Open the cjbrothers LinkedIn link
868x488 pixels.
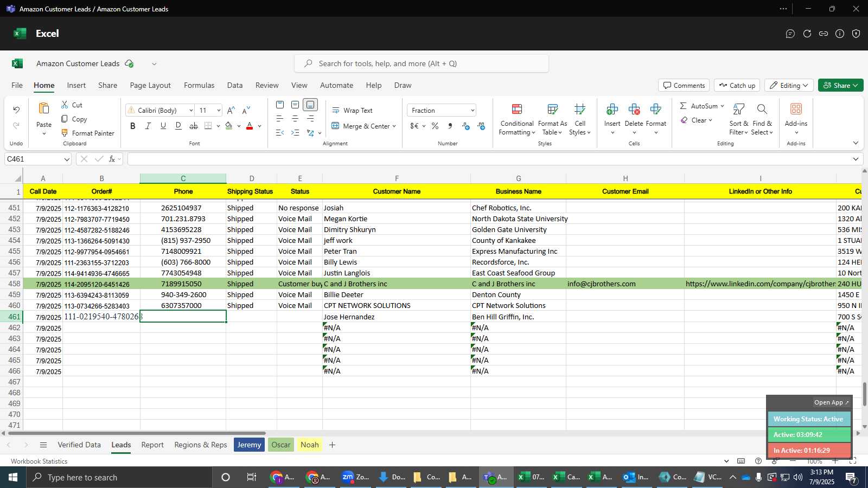[x=761, y=284]
